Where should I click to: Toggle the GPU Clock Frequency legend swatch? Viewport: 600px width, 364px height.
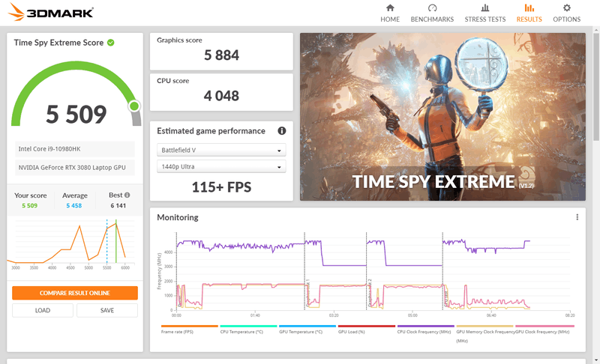pos(545,327)
